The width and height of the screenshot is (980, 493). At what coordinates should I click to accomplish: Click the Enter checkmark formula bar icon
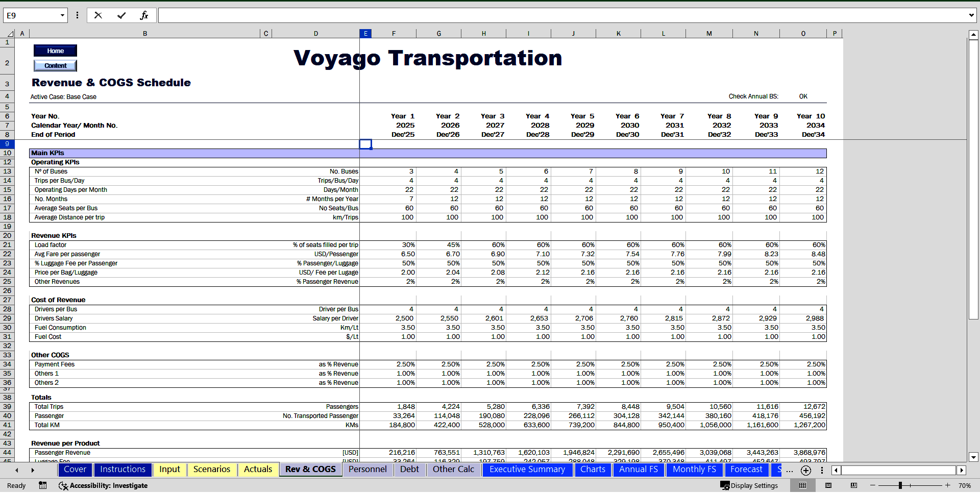[x=121, y=15]
